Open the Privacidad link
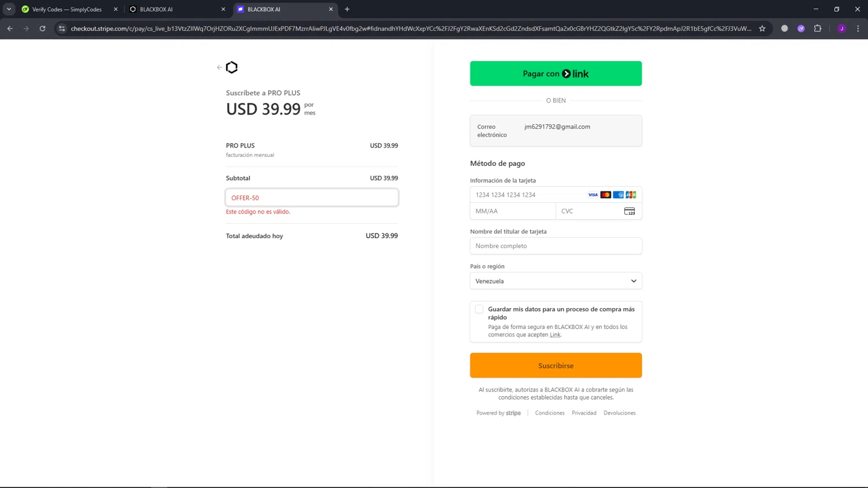 (584, 413)
